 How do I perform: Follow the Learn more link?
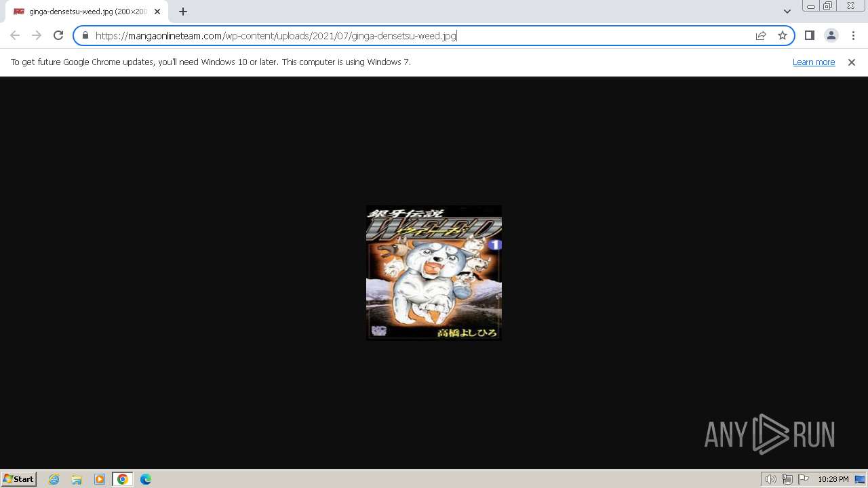pos(814,62)
